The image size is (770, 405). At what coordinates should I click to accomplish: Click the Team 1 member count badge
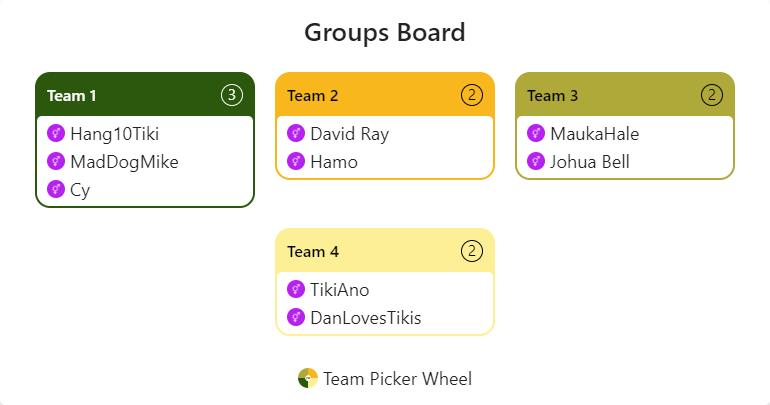click(231, 95)
